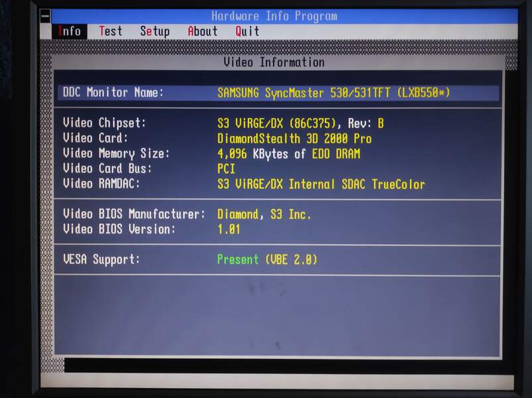Click the Samsung SyncMaster monitor name value
The image size is (532, 398).
[x=334, y=93]
